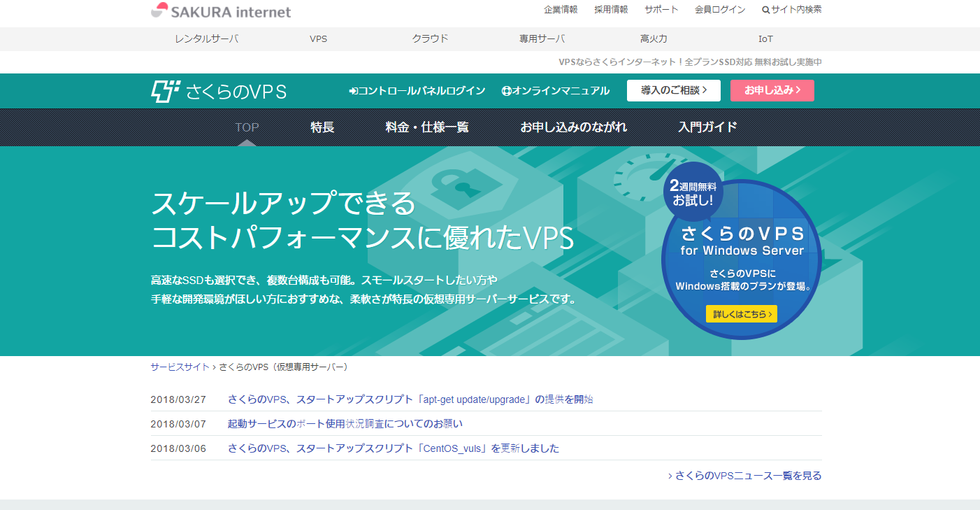Click the magnifier icon beside サイト内検索

click(x=765, y=10)
